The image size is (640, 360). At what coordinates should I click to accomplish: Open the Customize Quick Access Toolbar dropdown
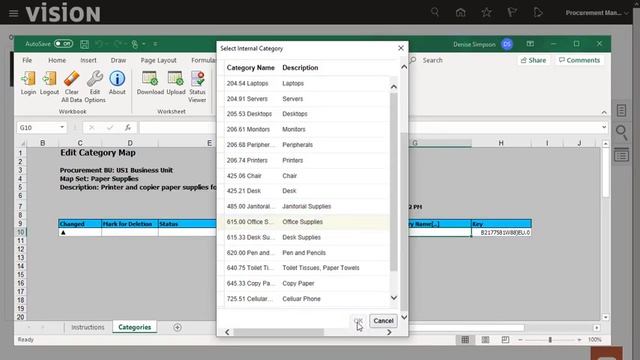coord(156,44)
